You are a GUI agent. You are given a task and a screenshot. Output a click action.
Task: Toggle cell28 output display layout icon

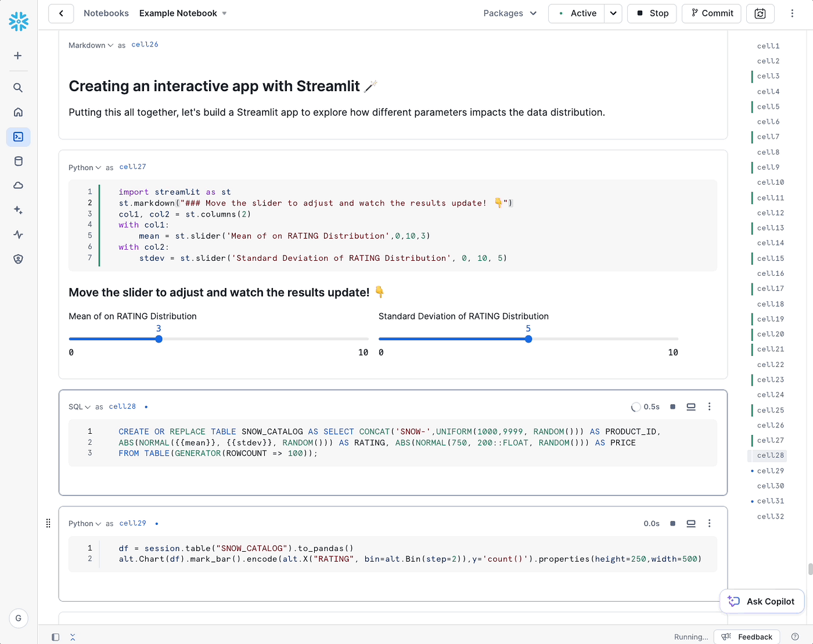691,407
